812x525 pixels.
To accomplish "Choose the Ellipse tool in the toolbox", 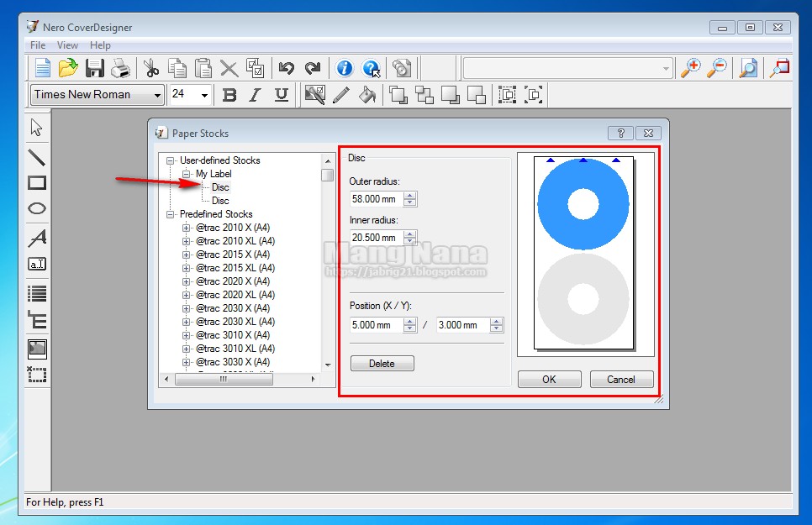I will [36, 208].
